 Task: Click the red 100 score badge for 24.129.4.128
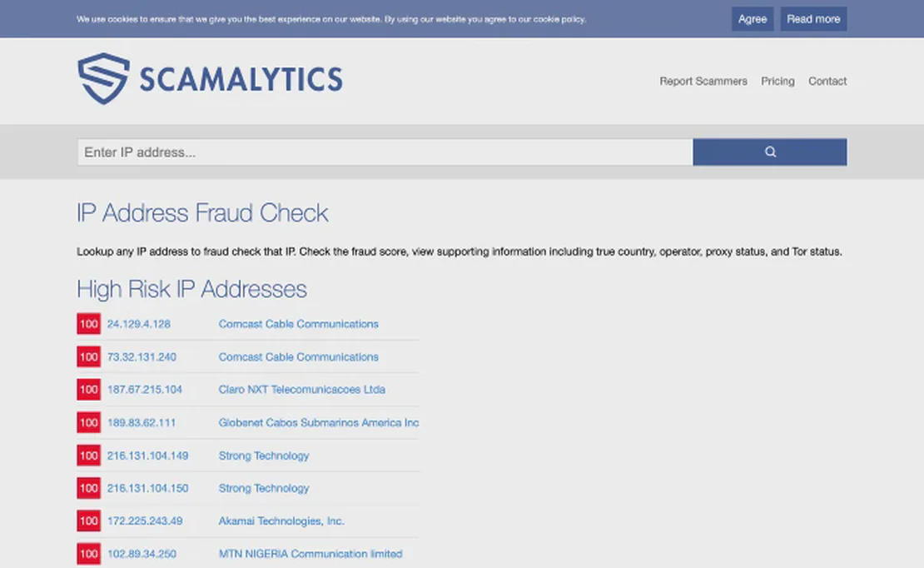point(88,324)
